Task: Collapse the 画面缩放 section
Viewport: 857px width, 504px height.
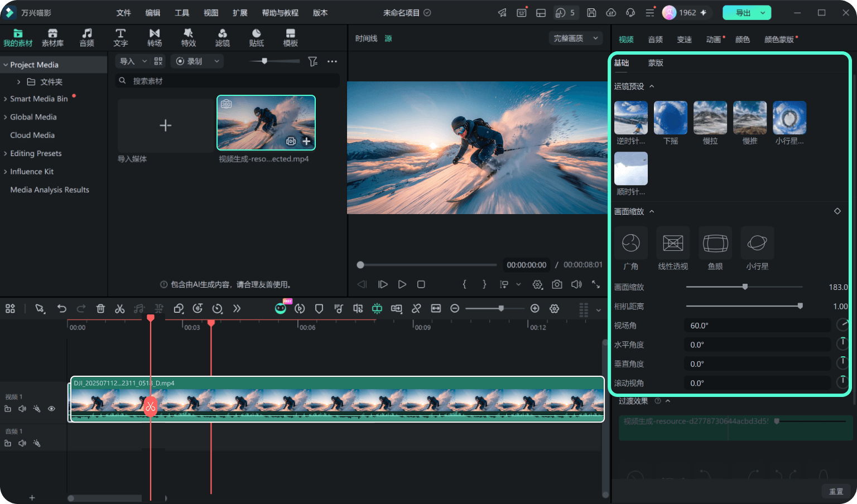Action: (652, 212)
